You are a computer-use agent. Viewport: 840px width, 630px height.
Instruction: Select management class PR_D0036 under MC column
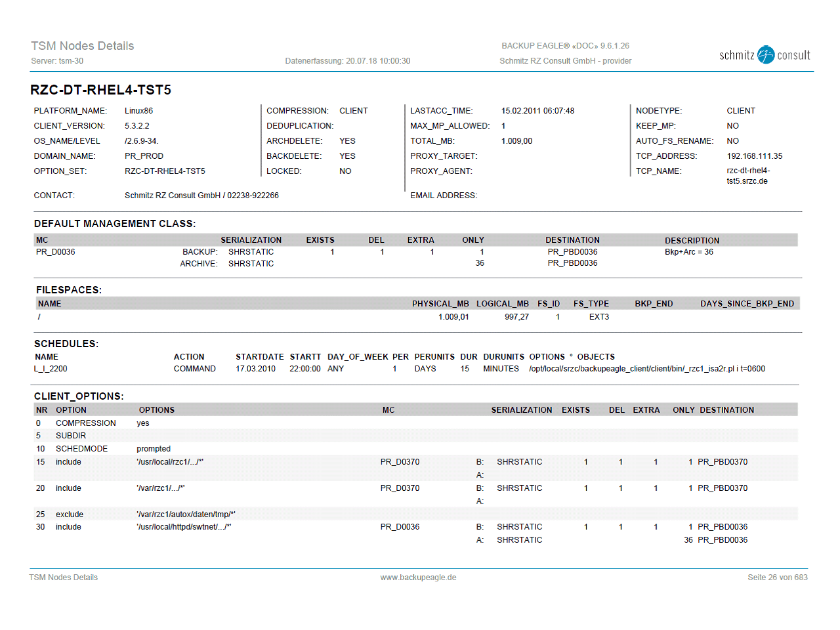[55, 252]
